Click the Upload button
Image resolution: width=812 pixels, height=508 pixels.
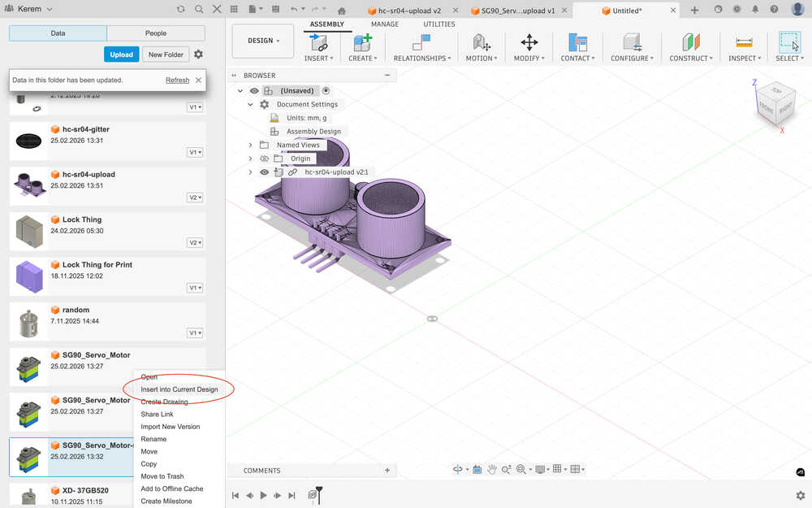[x=121, y=54]
